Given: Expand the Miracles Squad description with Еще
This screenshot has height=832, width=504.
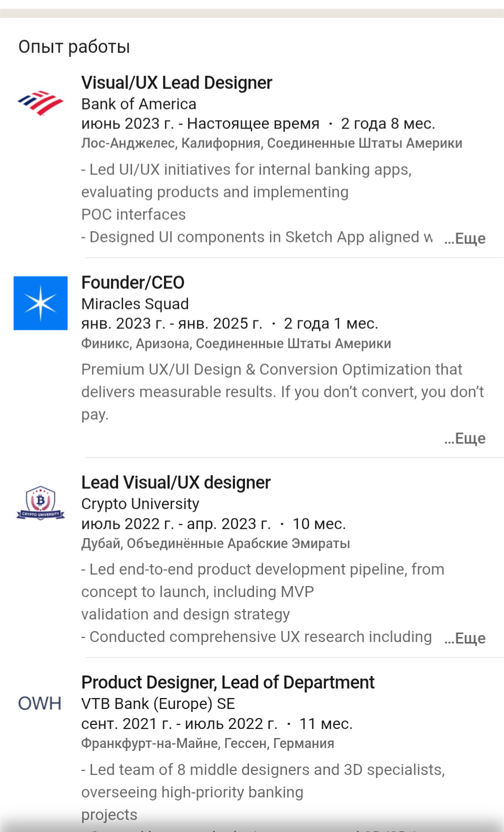Looking at the screenshot, I should pyautogui.click(x=465, y=438).
